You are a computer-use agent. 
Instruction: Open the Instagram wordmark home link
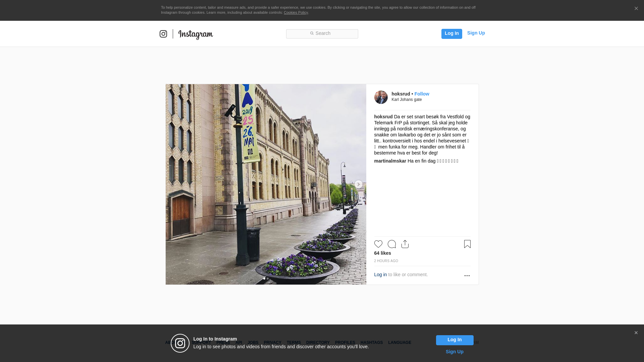[x=196, y=34]
